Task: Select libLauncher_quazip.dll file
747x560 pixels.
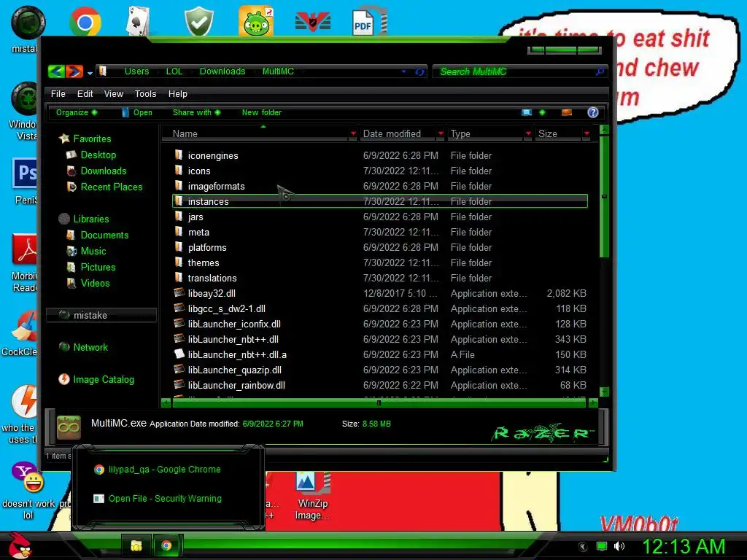Action: (234, 370)
